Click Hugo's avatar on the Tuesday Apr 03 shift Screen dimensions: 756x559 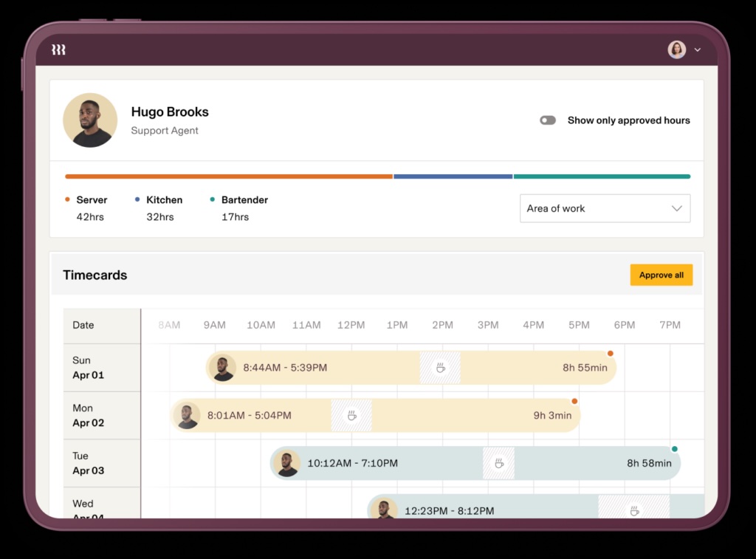(286, 463)
